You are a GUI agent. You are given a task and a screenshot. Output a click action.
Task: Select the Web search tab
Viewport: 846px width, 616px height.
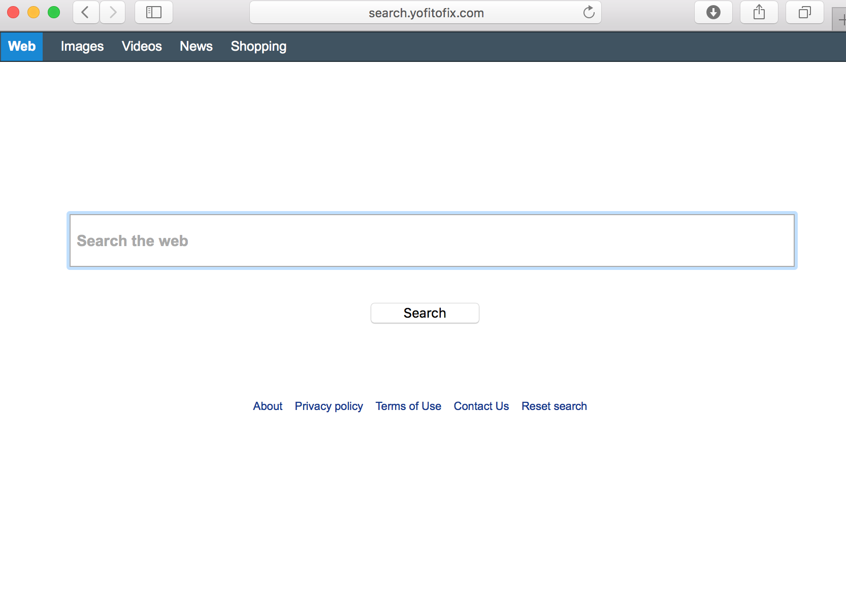(22, 47)
